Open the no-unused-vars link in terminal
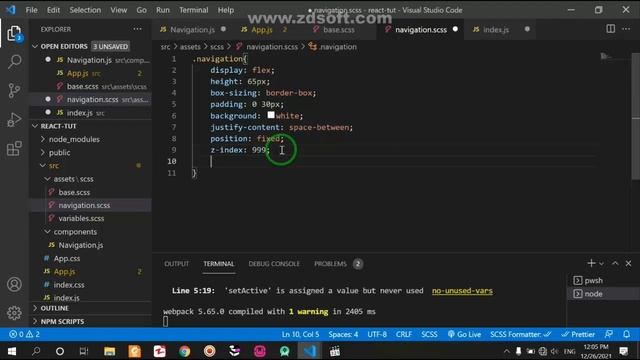The image size is (640, 360). (462, 291)
